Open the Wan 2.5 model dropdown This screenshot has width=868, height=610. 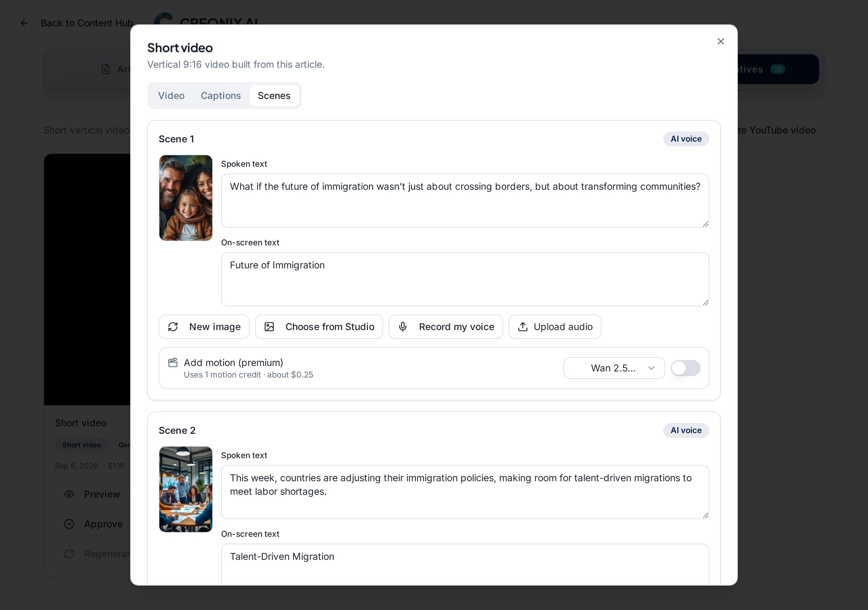pyautogui.click(x=614, y=368)
